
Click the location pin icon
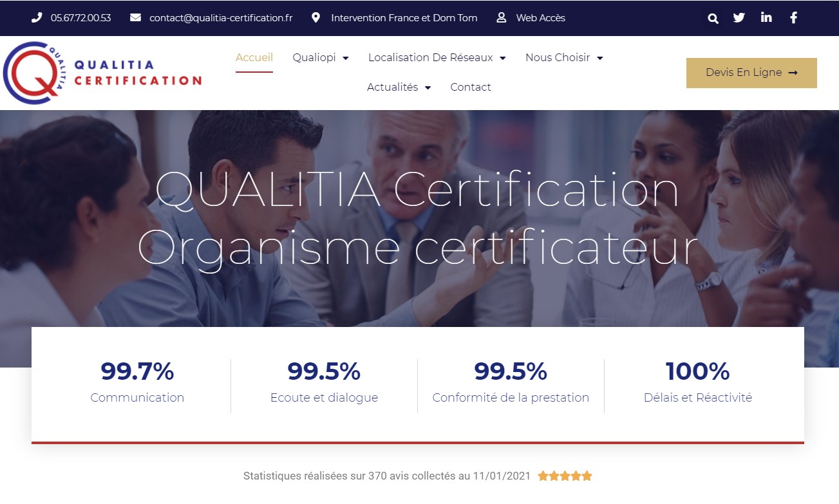(x=315, y=17)
